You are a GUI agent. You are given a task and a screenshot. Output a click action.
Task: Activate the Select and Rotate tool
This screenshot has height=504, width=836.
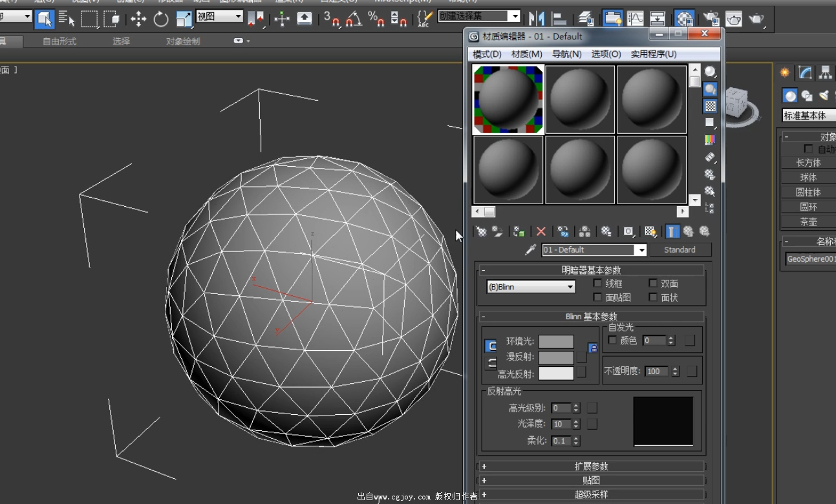(x=161, y=19)
